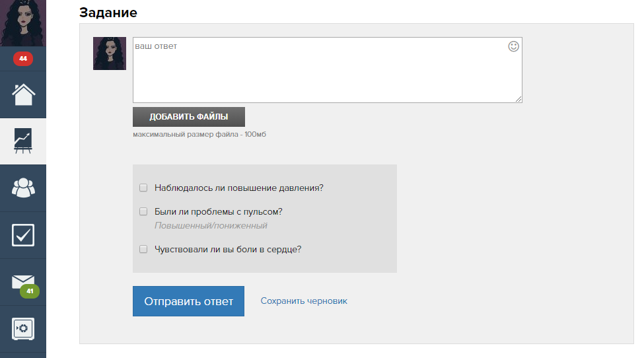This screenshot has height=358, width=644.
Task: Open the checkmark tasks icon in sidebar
Action: coord(23,235)
